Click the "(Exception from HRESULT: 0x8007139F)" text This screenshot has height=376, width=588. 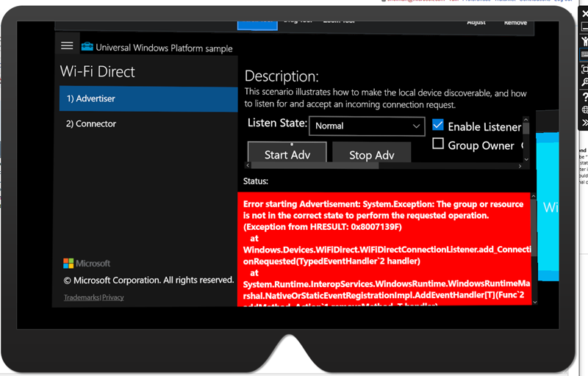click(x=323, y=227)
